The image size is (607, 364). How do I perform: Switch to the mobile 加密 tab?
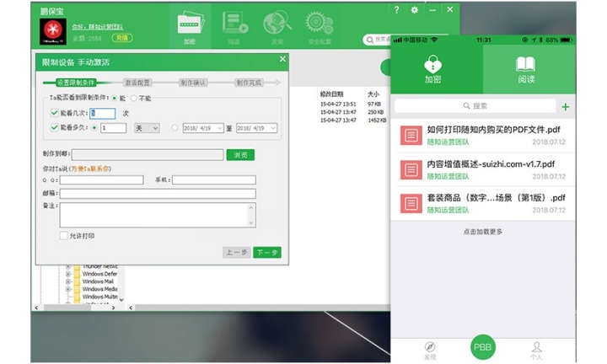coord(437,69)
